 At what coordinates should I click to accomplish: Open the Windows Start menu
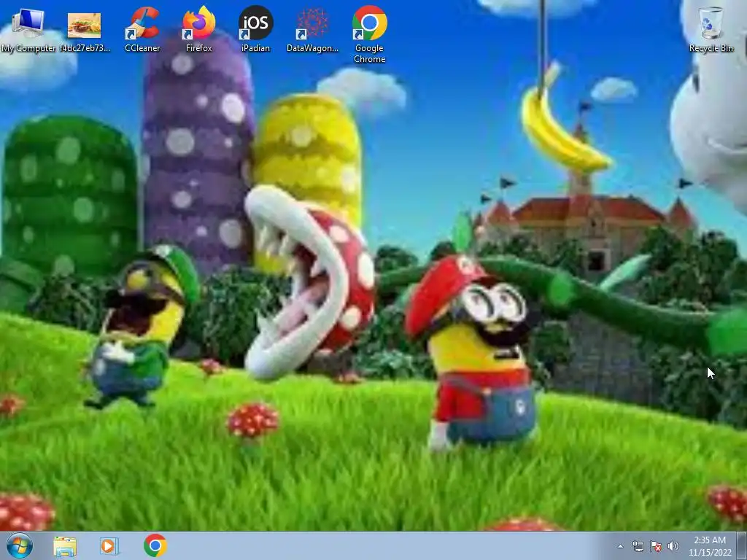[x=20, y=545]
